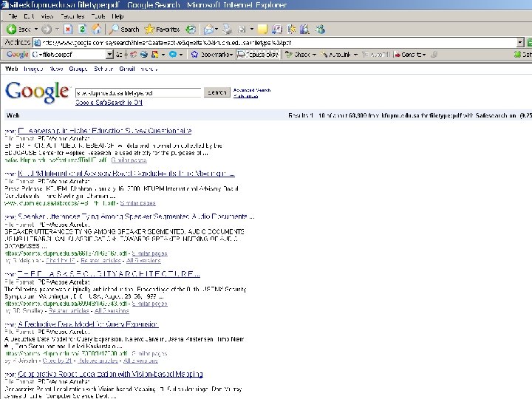
Task: Open the Bookmarks star menu
Action: point(212,54)
